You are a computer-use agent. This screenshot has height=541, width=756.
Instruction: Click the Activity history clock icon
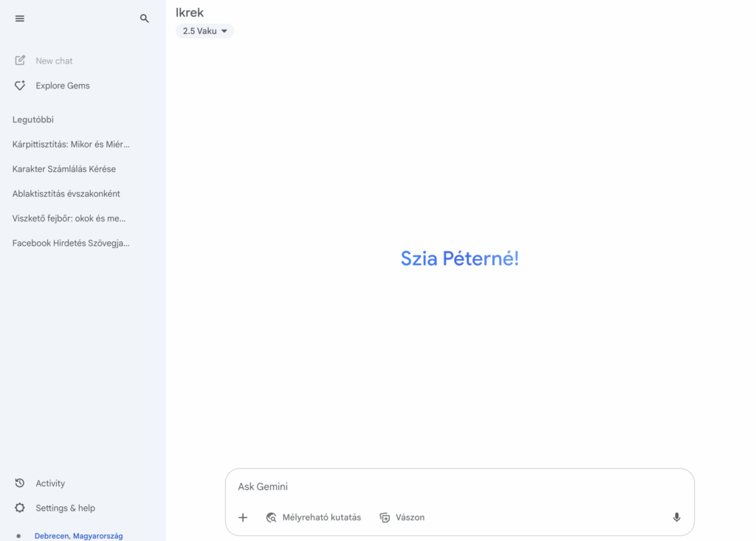tap(20, 483)
